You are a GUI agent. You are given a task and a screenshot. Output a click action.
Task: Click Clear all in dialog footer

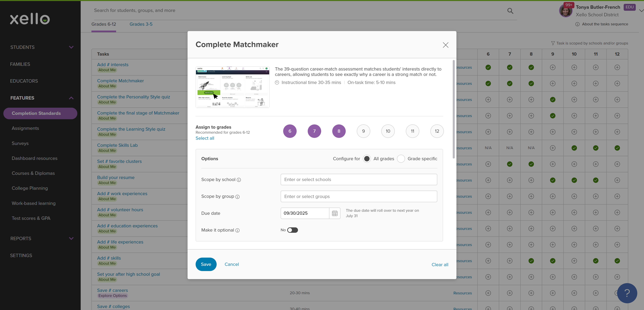440,264
